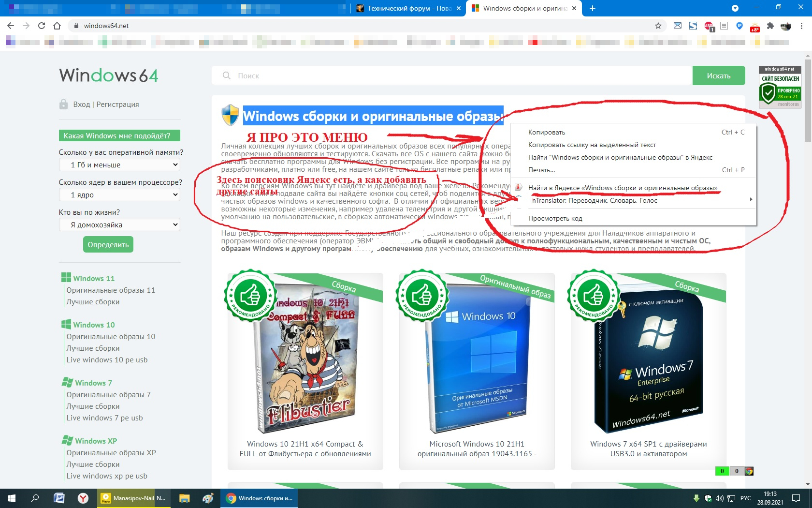Open taskbar search magnifier
This screenshot has height=508, width=812.
35,498
